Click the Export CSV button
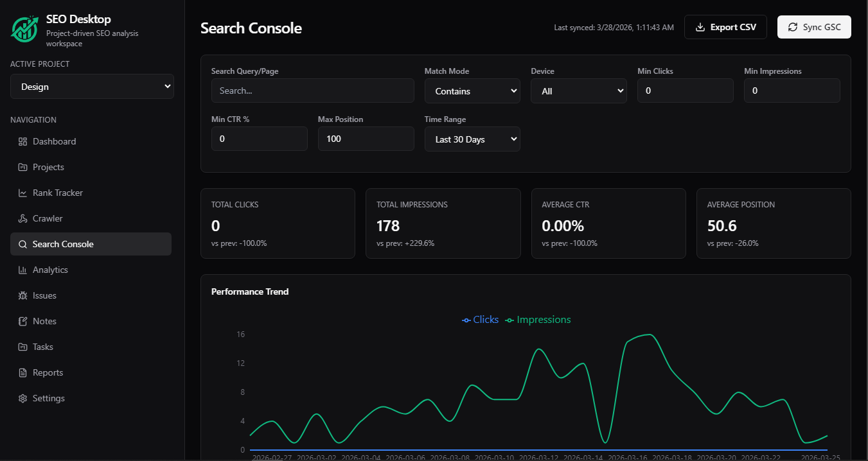Screen dimensions: 868x461 click(725, 27)
